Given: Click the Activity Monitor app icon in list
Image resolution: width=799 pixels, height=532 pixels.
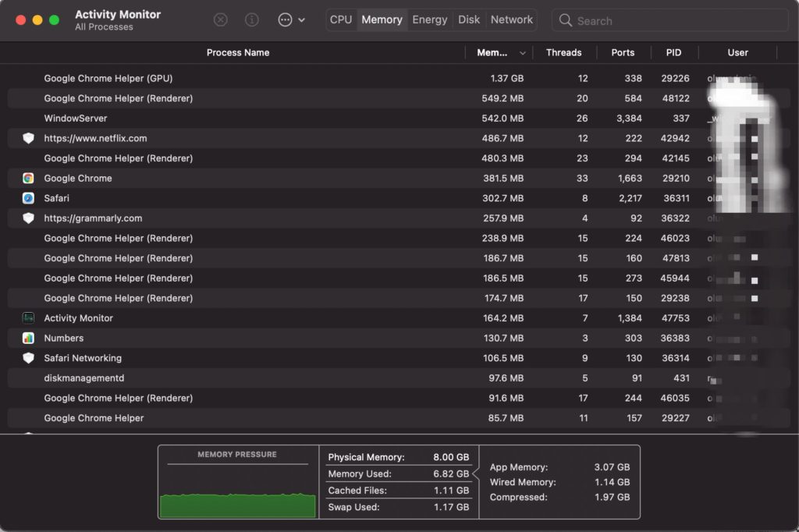Looking at the screenshot, I should 29,317.
